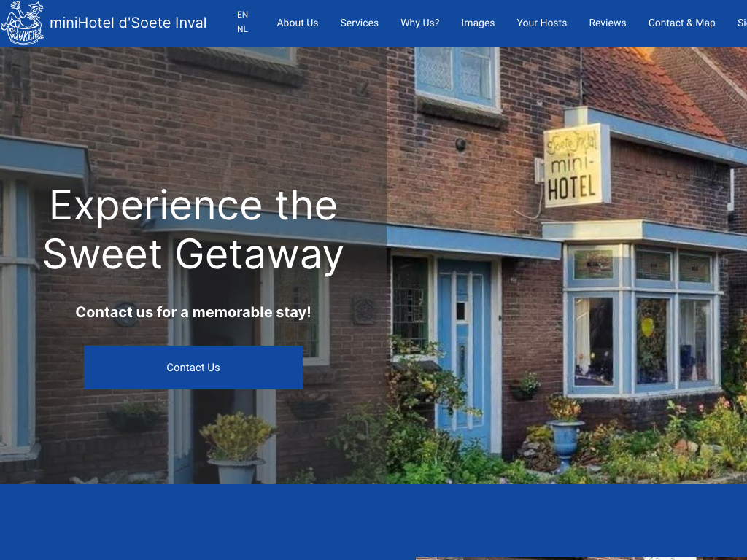Open the About Us menu item

[x=298, y=23]
